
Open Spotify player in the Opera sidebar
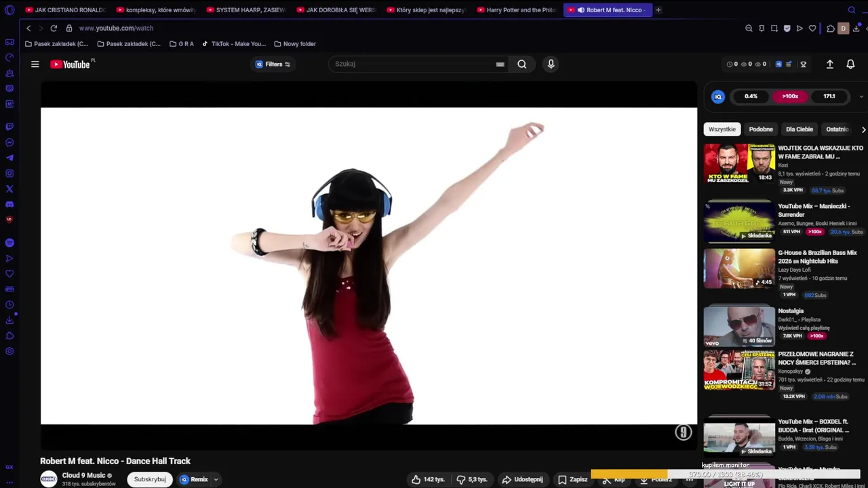(x=9, y=243)
